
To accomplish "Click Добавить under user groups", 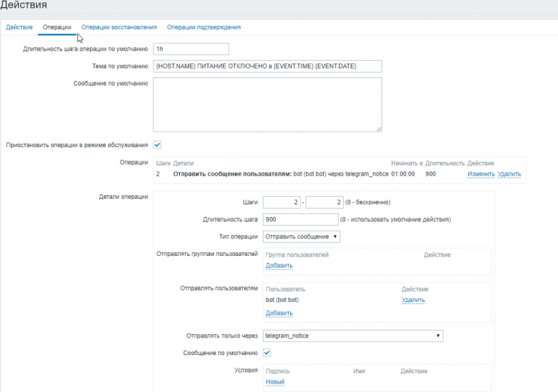I will click(279, 266).
